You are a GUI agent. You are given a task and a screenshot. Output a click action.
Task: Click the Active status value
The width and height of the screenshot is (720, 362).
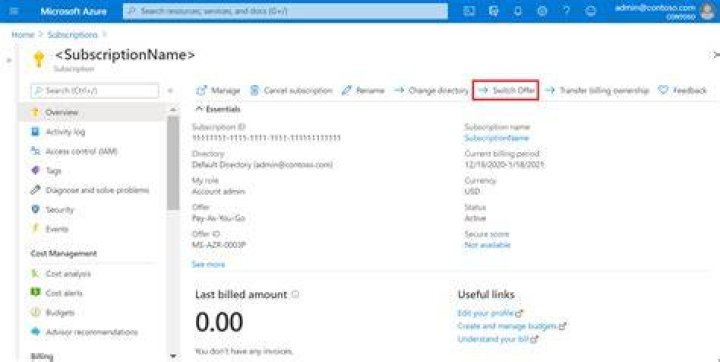[475, 218]
